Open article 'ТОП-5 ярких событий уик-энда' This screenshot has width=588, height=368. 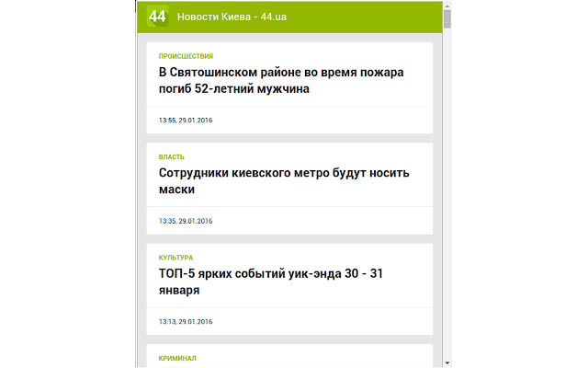coord(271,282)
